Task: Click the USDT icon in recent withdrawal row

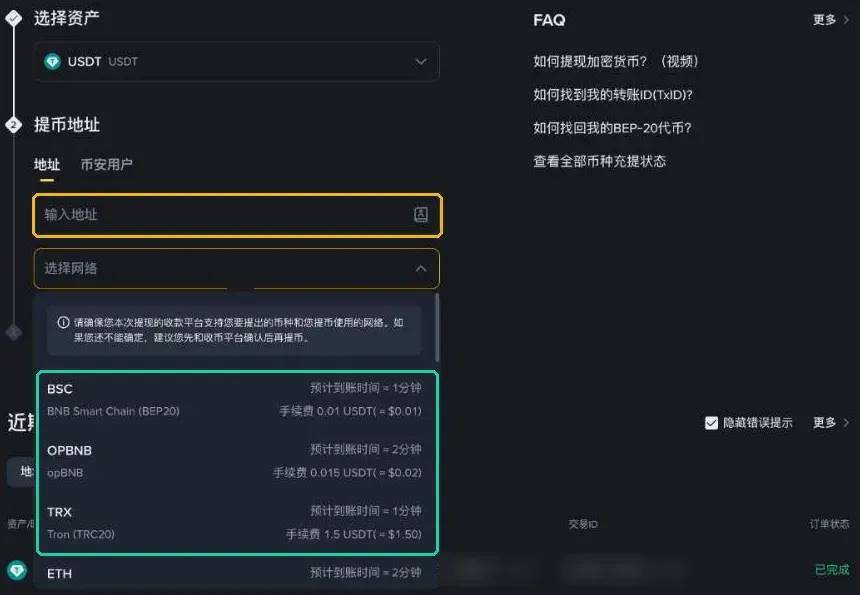Action: (x=17, y=570)
